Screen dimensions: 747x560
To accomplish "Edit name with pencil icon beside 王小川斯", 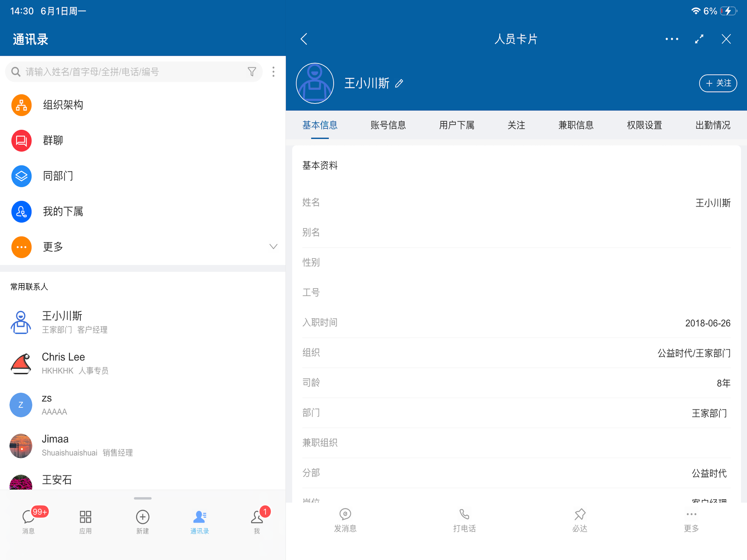I will (x=399, y=83).
